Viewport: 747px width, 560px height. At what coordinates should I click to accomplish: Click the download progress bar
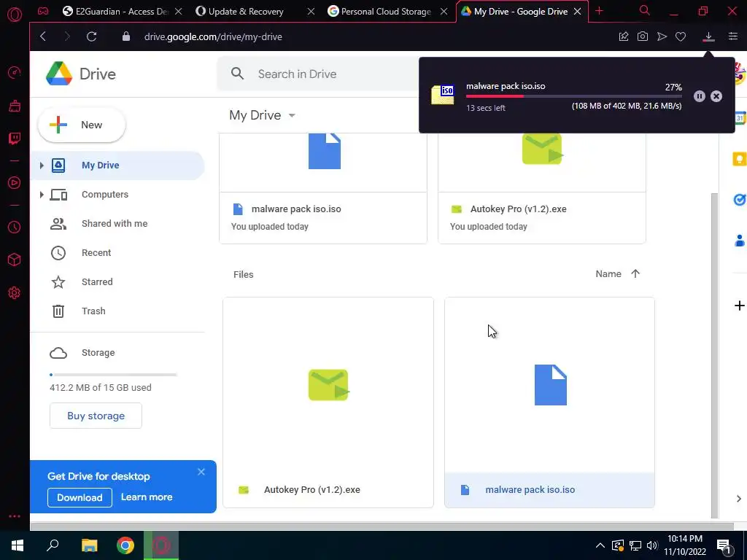pos(573,96)
